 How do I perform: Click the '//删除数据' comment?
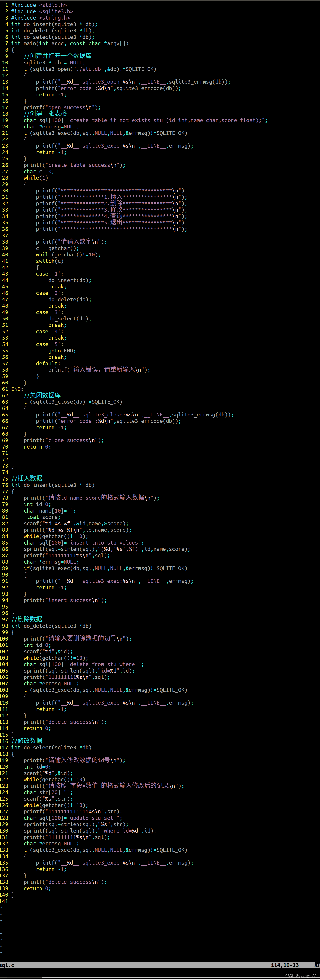click(27, 619)
